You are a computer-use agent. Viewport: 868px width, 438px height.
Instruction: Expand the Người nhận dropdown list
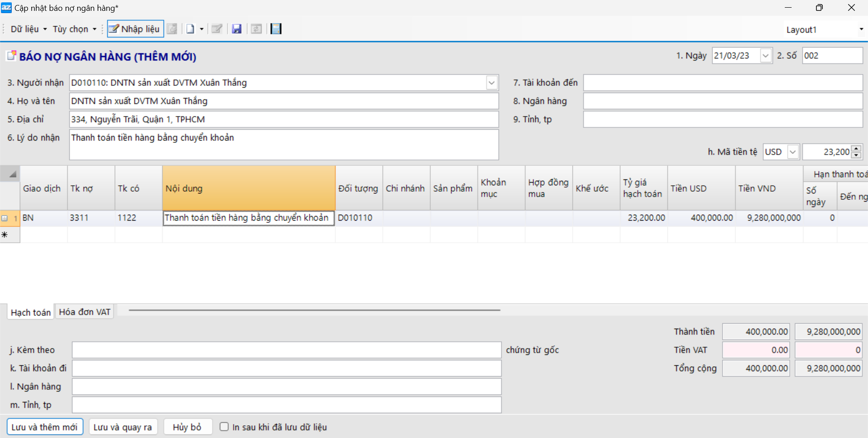point(491,83)
